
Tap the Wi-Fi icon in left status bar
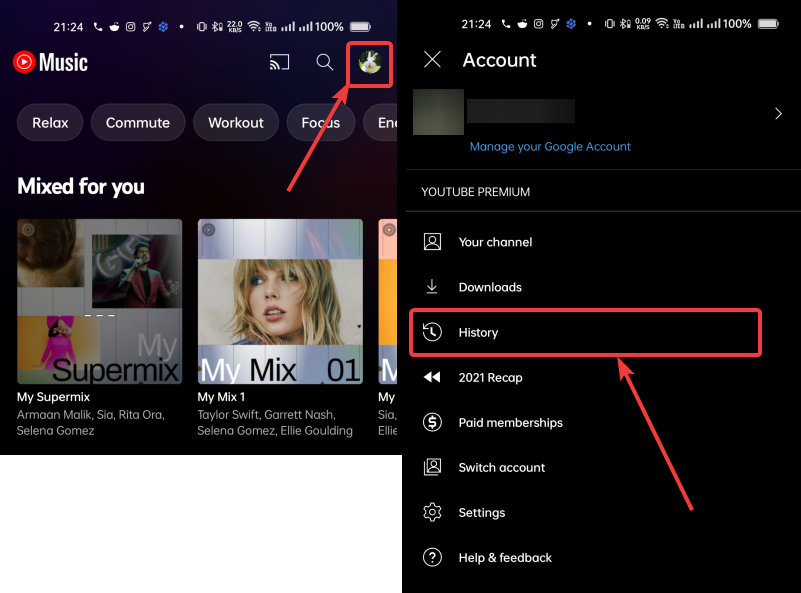tap(254, 26)
